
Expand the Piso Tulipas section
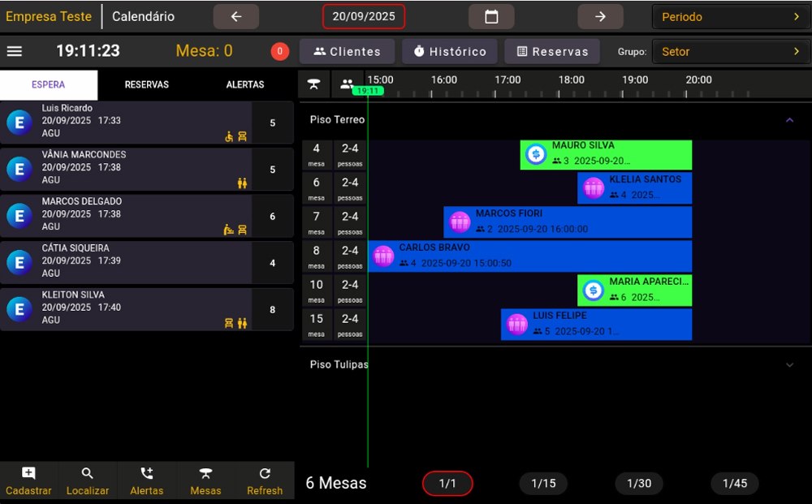[x=789, y=365]
